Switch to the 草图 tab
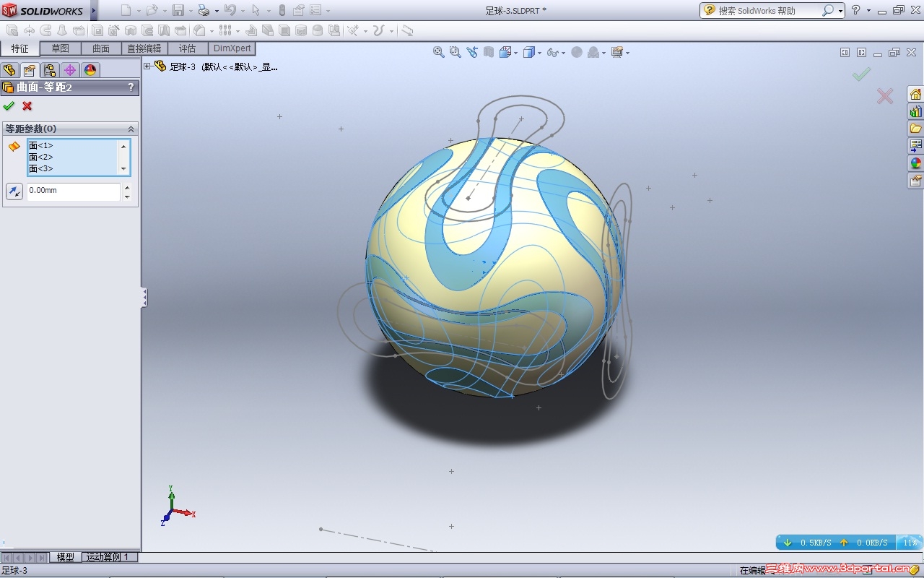 [60, 48]
